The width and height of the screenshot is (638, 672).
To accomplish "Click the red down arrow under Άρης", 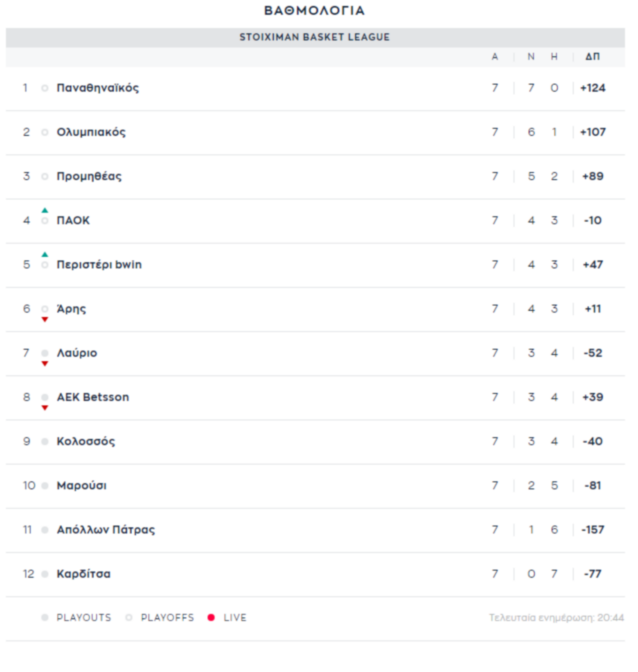I will click(x=45, y=319).
